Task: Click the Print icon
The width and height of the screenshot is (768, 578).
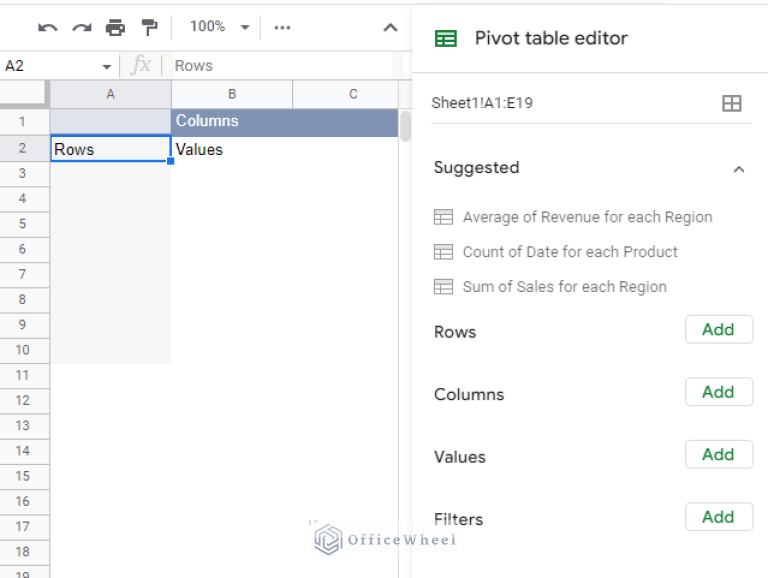Action: click(116, 27)
